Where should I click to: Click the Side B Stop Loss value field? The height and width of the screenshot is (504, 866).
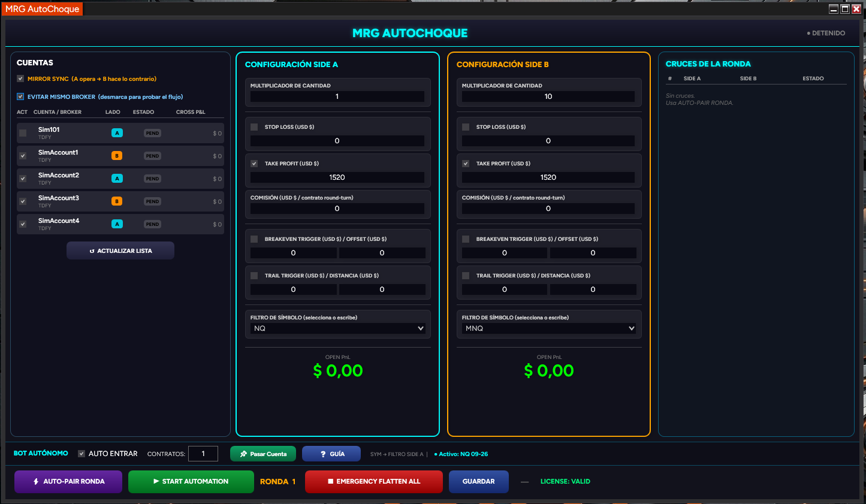548,141
